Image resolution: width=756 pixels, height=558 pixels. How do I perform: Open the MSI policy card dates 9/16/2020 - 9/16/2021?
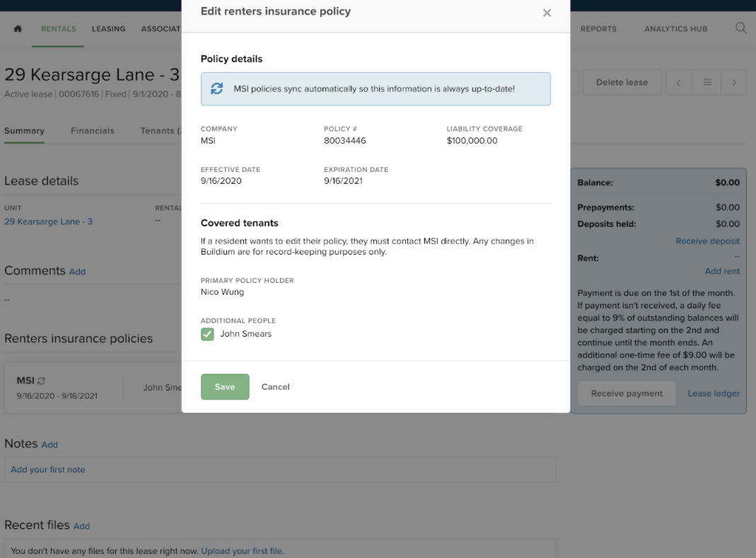tap(57, 396)
